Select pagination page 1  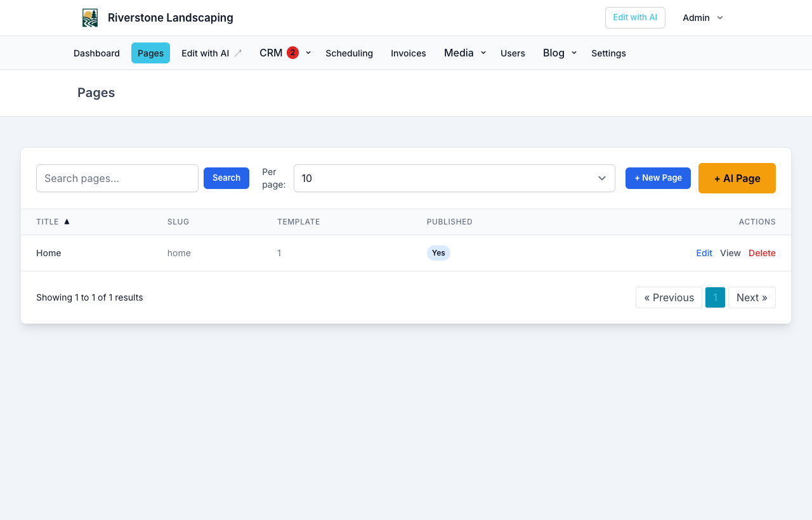coord(715,297)
